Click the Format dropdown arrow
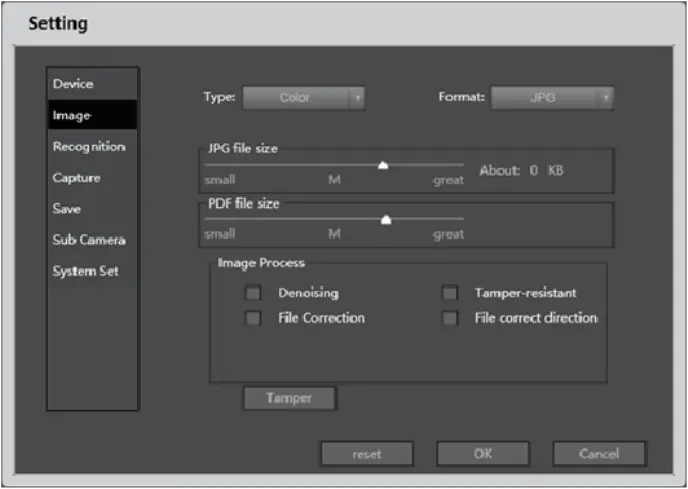 [605, 98]
